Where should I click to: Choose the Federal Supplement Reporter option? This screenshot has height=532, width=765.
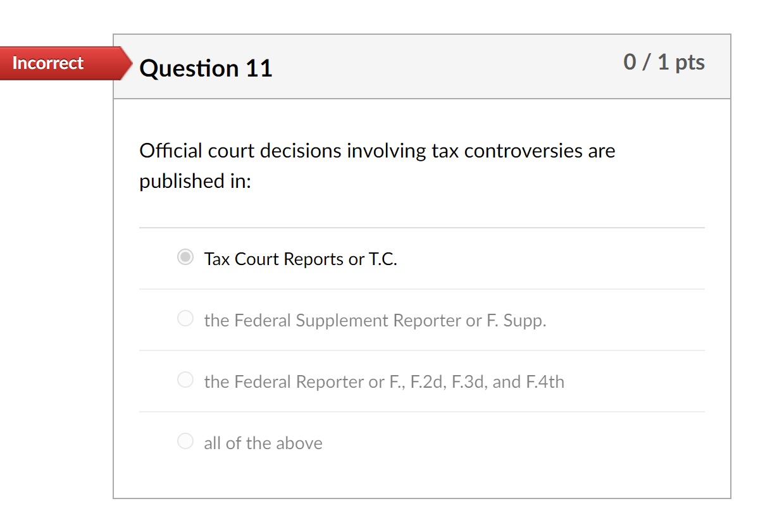pyautogui.click(x=185, y=319)
